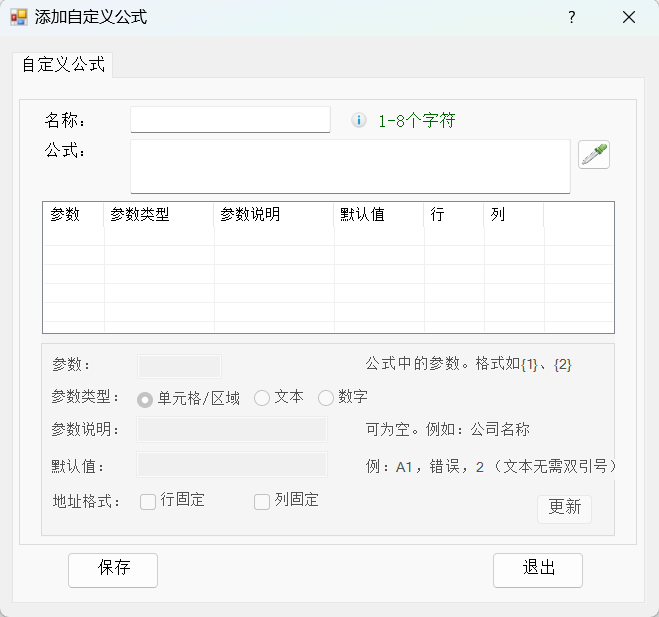Image resolution: width=659 pixels, height=617 pixels.
Task: Switch to the 自定义公式 tab
Action: click(63, 64)
